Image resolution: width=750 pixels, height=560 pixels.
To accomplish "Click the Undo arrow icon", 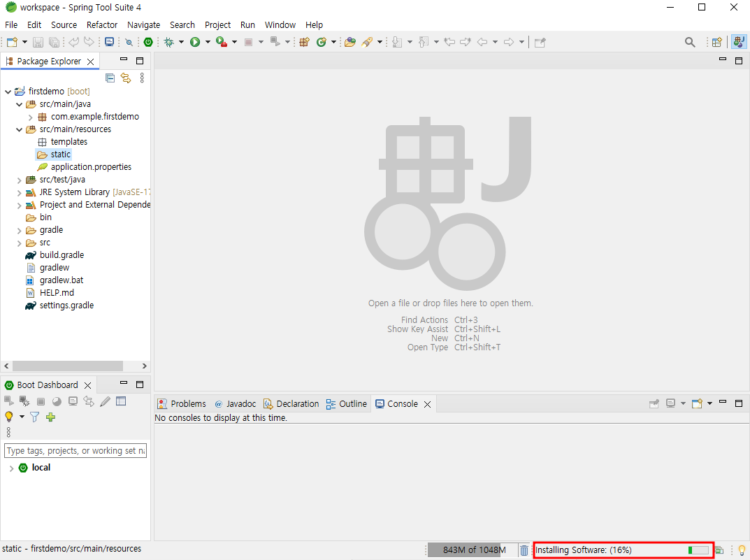I will click(x=73, y=42).
